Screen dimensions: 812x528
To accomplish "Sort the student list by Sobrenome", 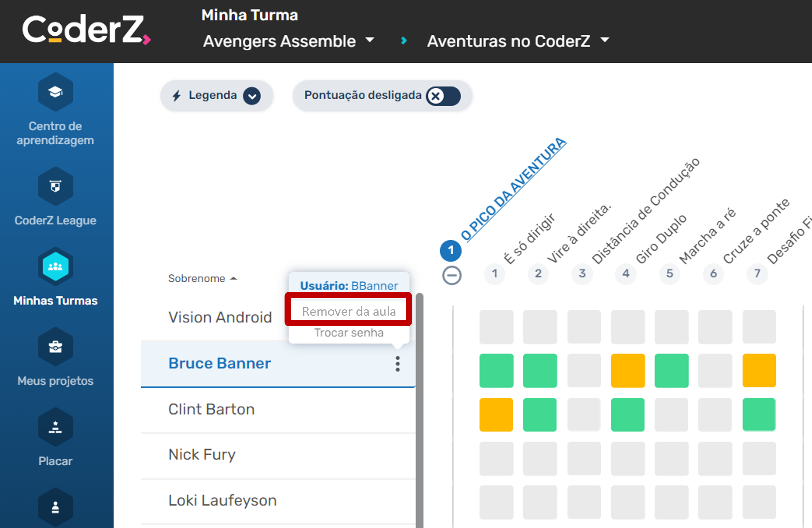I will [202, 279].
